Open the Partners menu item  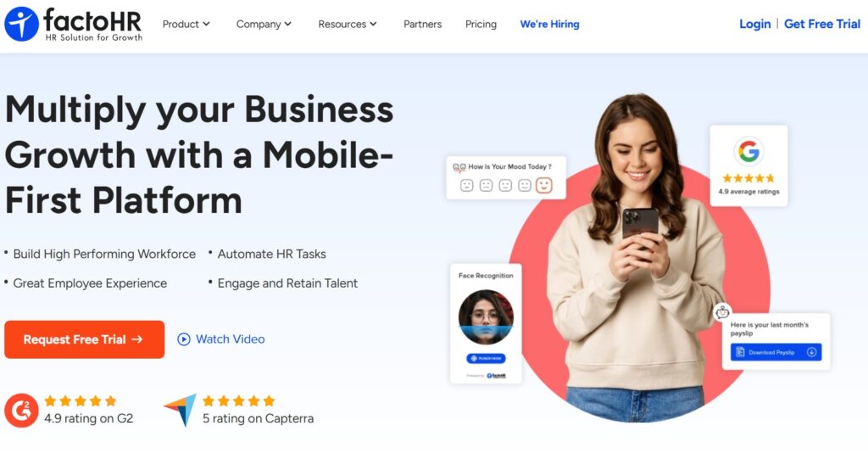coord(422,25)
